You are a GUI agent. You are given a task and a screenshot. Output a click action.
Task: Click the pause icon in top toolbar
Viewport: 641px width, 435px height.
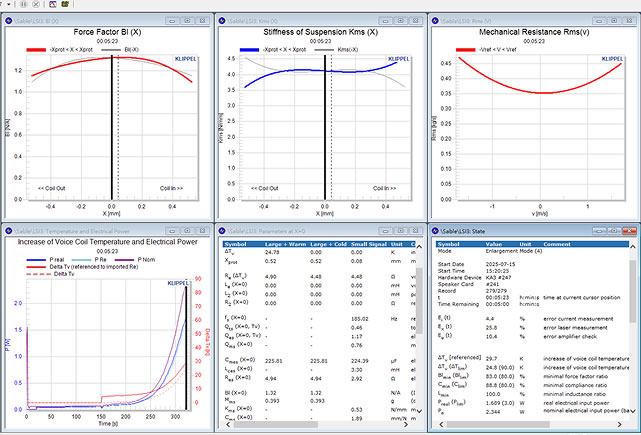point(24,4)
